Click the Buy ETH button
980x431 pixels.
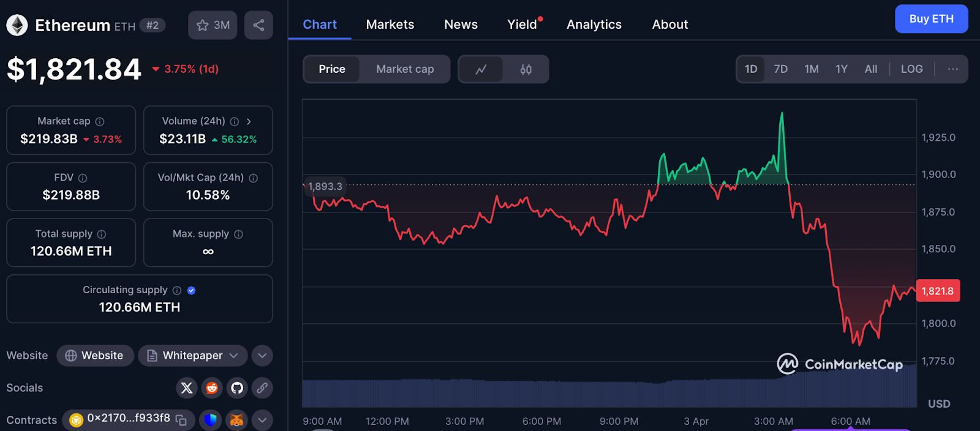point(931,19)
